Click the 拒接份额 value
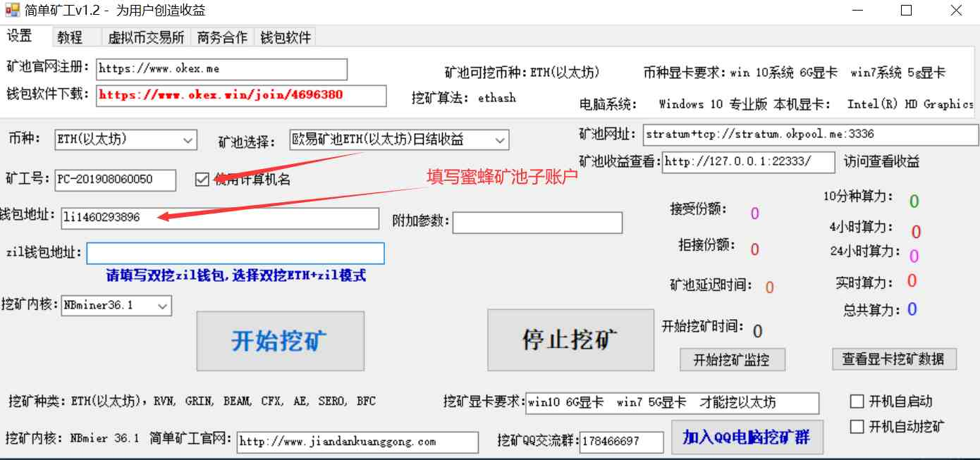The width and height of the screenshot is (980, 460). pos(754,249)
